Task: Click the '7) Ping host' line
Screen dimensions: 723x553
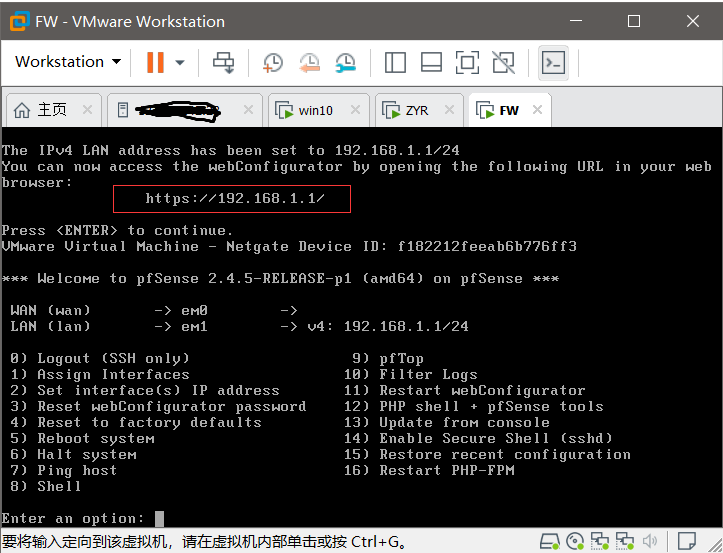Action: [x=64, y=470]
